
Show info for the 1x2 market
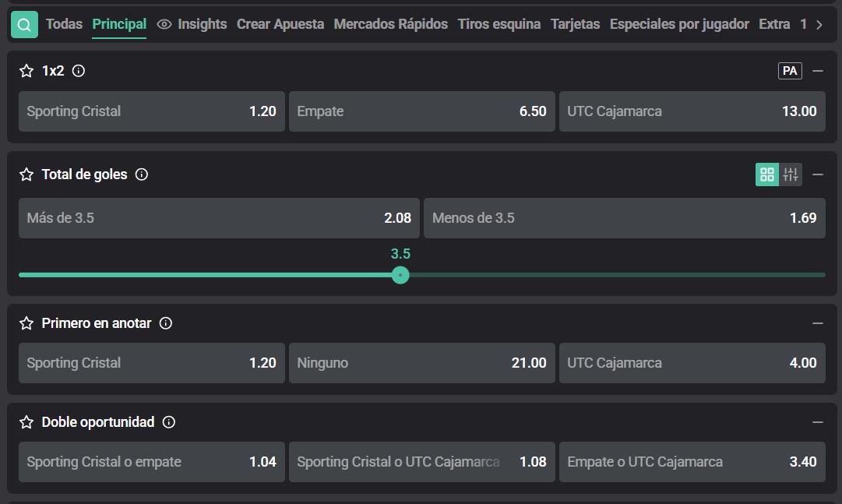click(79, 71)
